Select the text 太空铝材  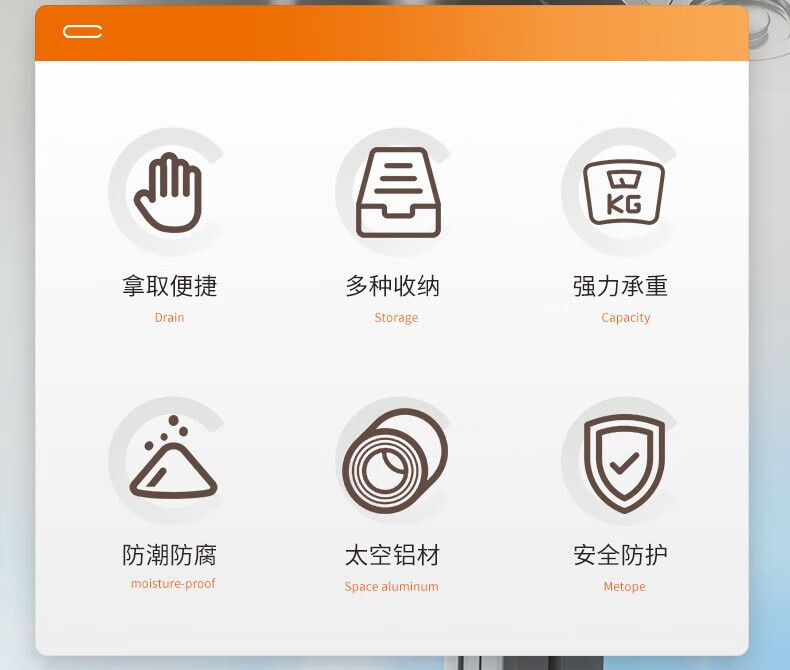point(392,555)
